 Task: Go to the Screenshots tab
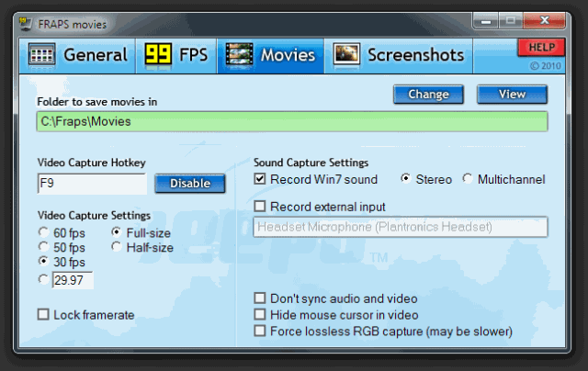[x=399, y=55]
